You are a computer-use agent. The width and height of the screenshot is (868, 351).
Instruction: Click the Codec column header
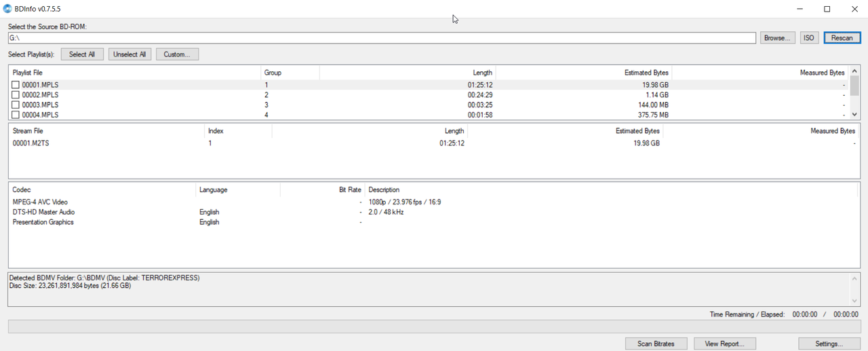102,189
